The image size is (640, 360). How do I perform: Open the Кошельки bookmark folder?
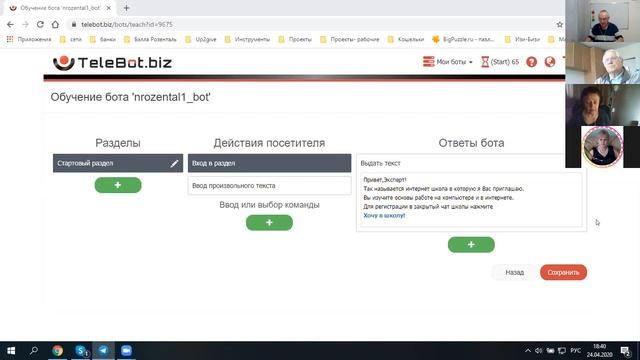tap(406, 40)
